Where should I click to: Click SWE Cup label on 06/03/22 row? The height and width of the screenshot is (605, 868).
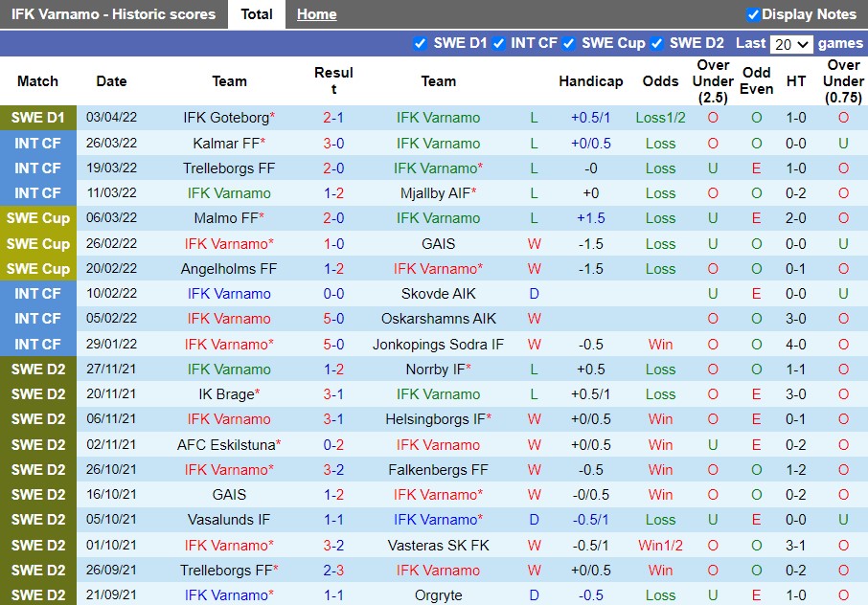(38, 218)
